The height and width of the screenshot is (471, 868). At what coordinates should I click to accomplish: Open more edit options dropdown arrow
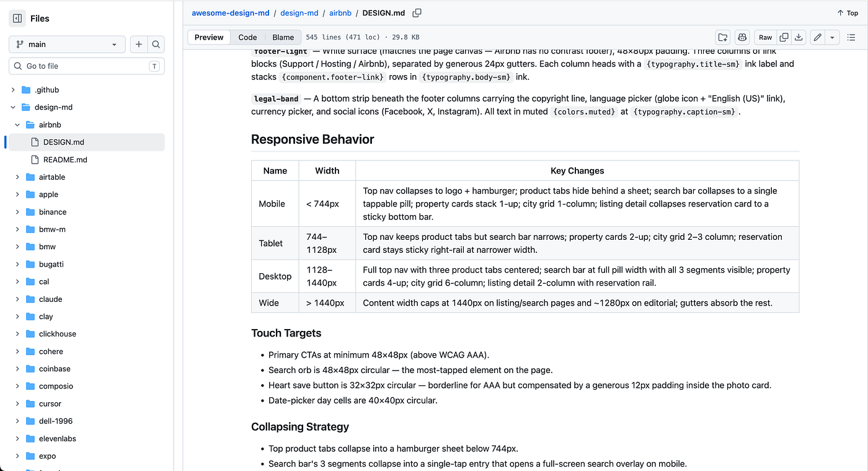(x=832, y=37)
